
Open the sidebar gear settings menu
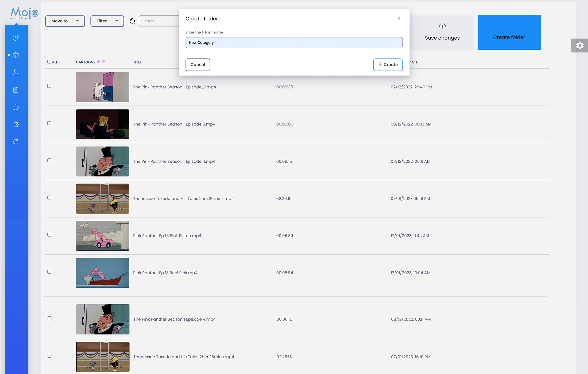16,124
